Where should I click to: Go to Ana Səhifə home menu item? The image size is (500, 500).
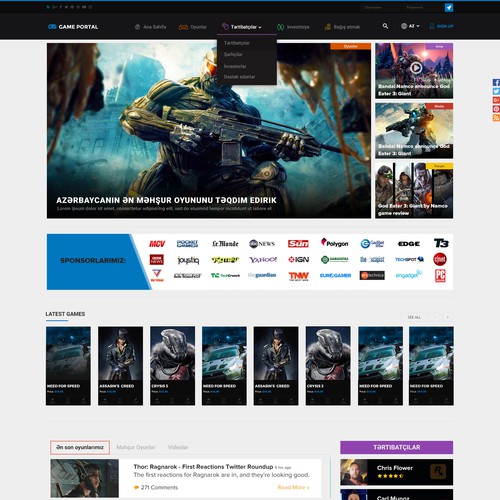150,27
